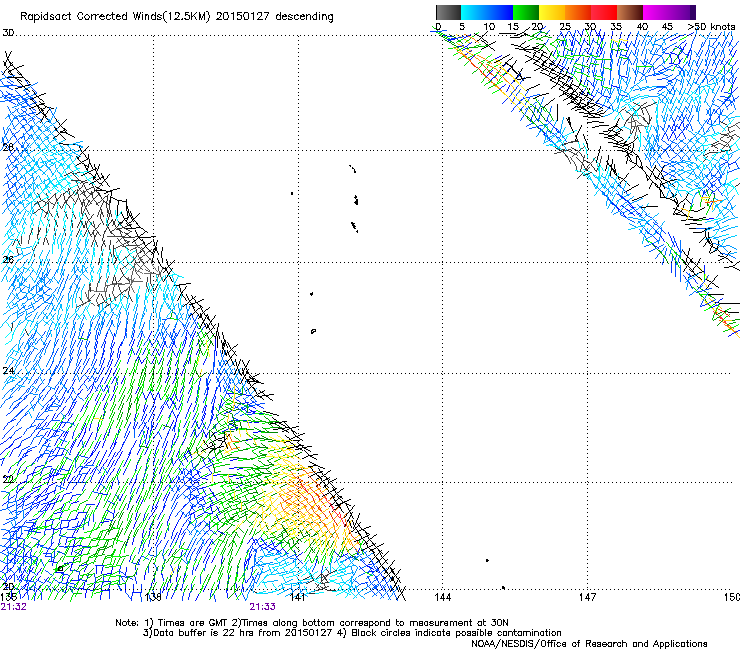740x650 pixels.
Task: Click the '45' legend scale number
Action: point(667,26)
